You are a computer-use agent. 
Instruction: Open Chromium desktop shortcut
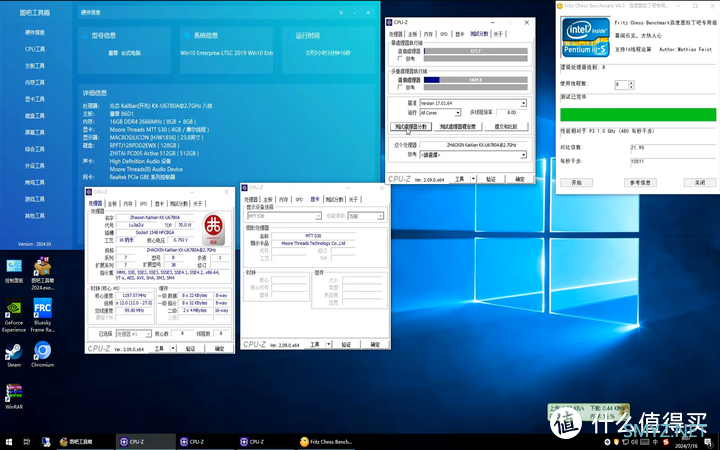pyautogui.click(x=42, y=354)
